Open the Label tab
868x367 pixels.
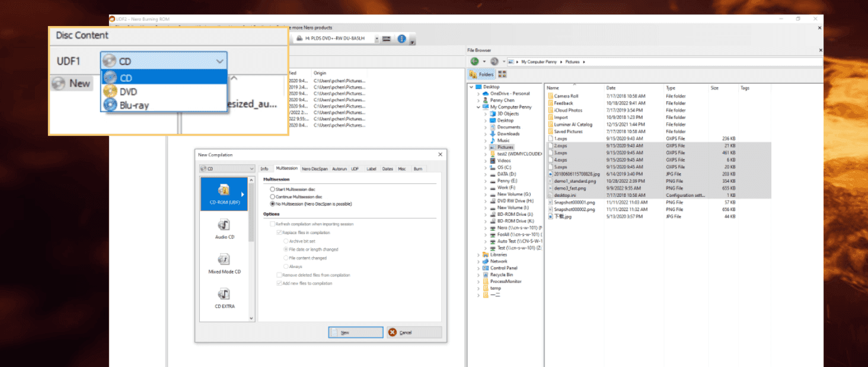371,169
